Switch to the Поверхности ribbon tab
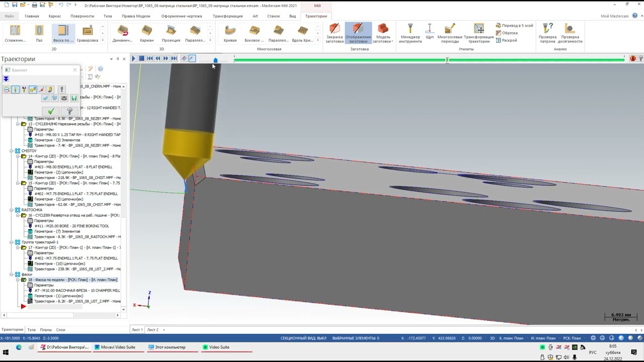This screenshot has width=644, height=362. click(82, 16)
